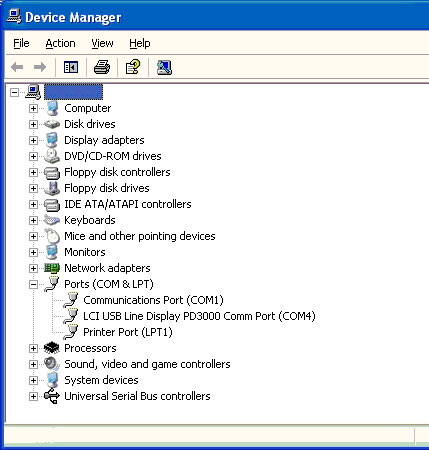Open the Action menu
This screenshot has height=450, width=429.
point(60,43)
